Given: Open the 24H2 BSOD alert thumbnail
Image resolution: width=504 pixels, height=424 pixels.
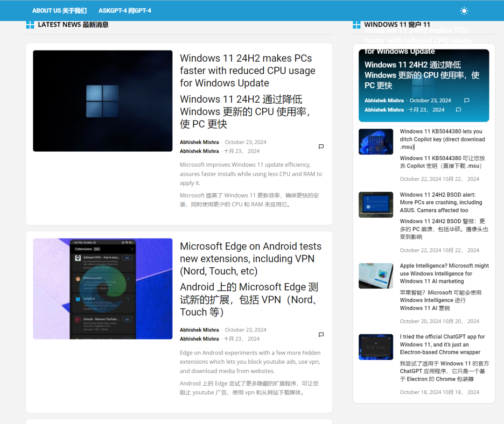Looking at the screenshot, I should click(x=376, y=205).
